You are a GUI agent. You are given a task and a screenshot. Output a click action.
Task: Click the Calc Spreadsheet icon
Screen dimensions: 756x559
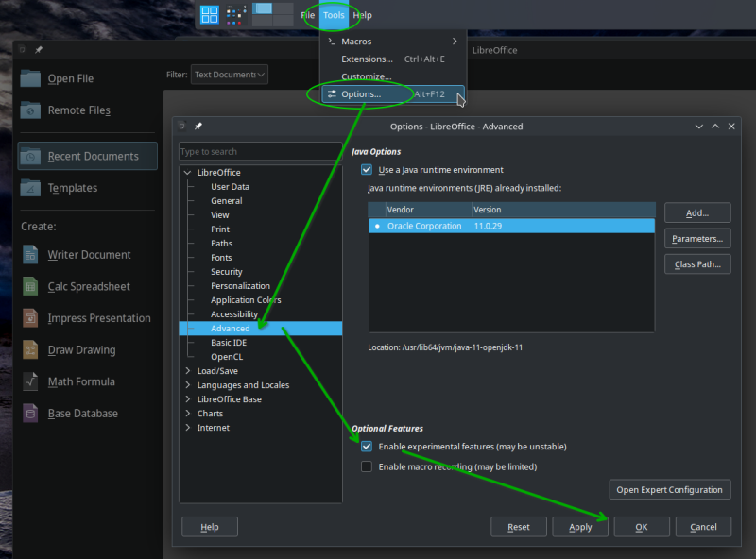[31, 287]
